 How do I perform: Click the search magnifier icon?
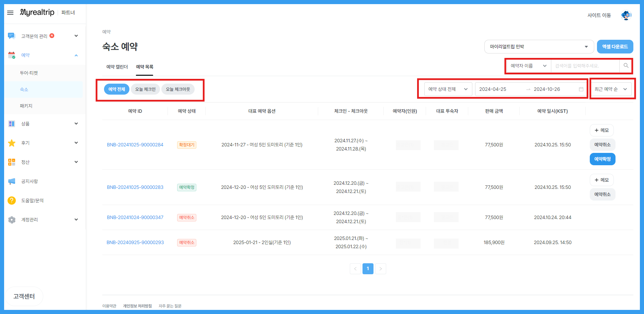[x=626, y=66]
